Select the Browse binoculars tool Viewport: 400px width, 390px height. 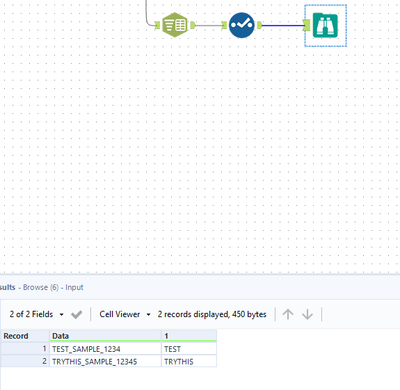[x=325, y=25]
